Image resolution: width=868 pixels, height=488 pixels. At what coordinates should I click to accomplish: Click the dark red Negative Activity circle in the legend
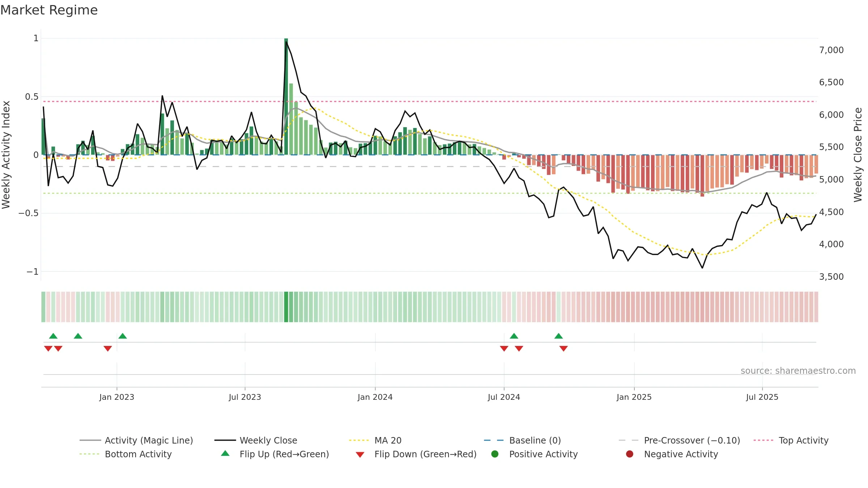(630, 454)
